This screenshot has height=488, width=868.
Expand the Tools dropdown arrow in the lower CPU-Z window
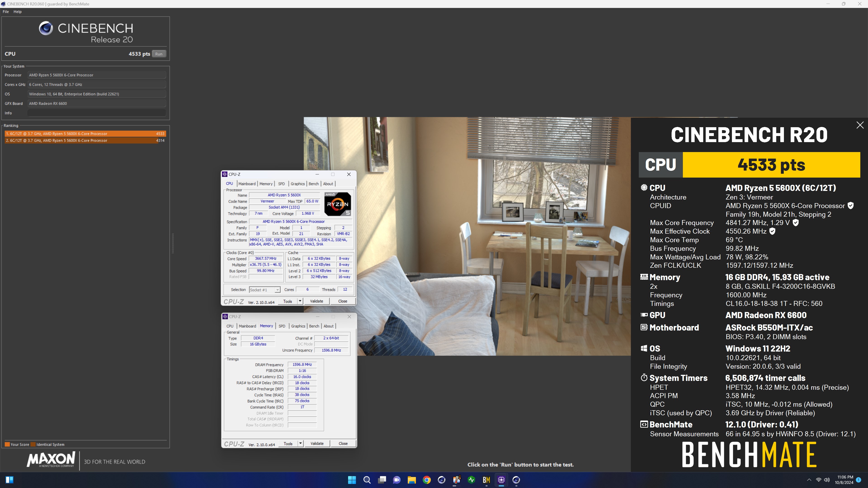click(x=300, y=443)
